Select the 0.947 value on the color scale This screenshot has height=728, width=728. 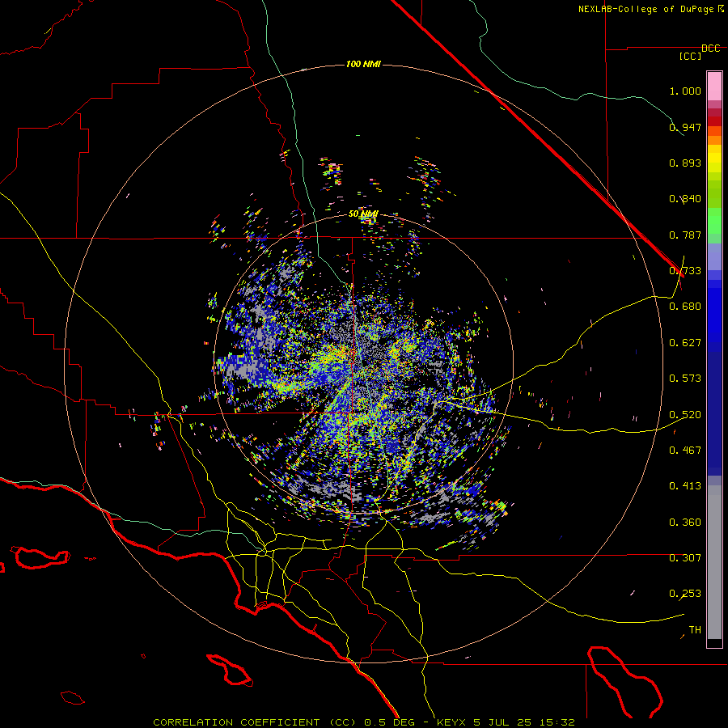pos(685,127)
